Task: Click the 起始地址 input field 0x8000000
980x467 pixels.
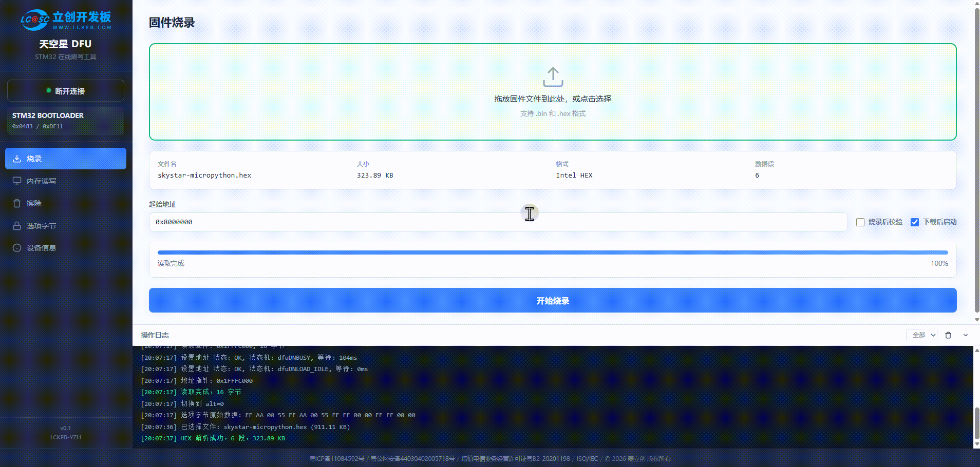Action: (498, 222)
